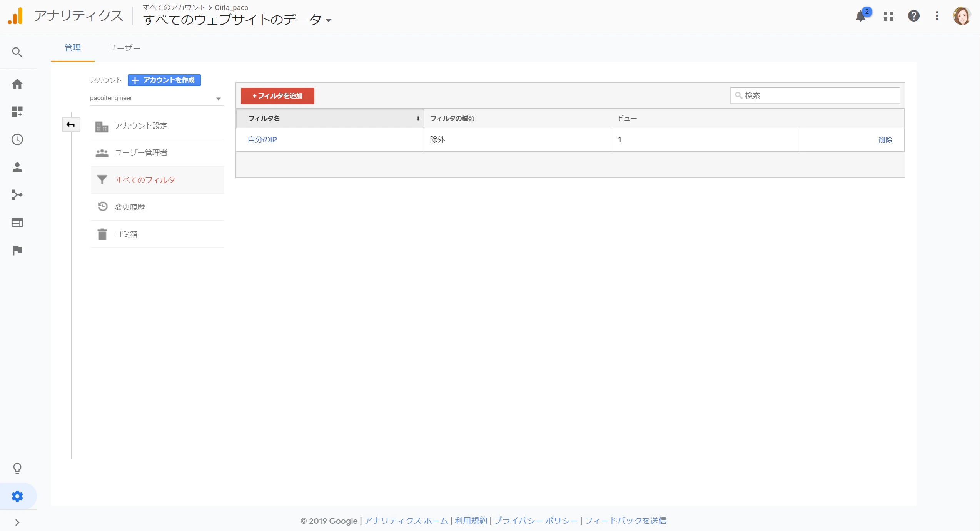
Task: Click the 除外 filter type cell
Action: (x=518, y=140)
